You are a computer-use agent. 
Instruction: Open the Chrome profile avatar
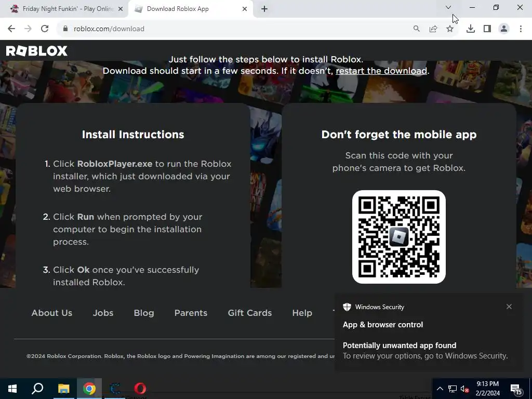(x=504, y=29)
